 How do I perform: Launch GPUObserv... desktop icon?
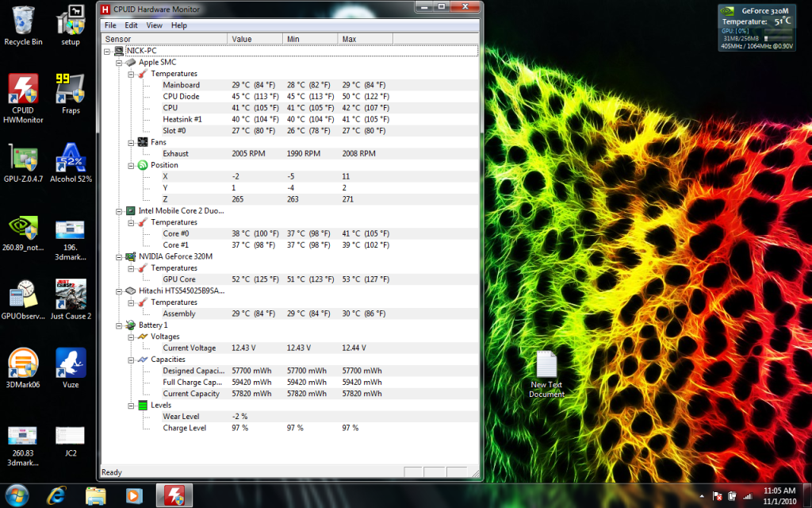23,299
